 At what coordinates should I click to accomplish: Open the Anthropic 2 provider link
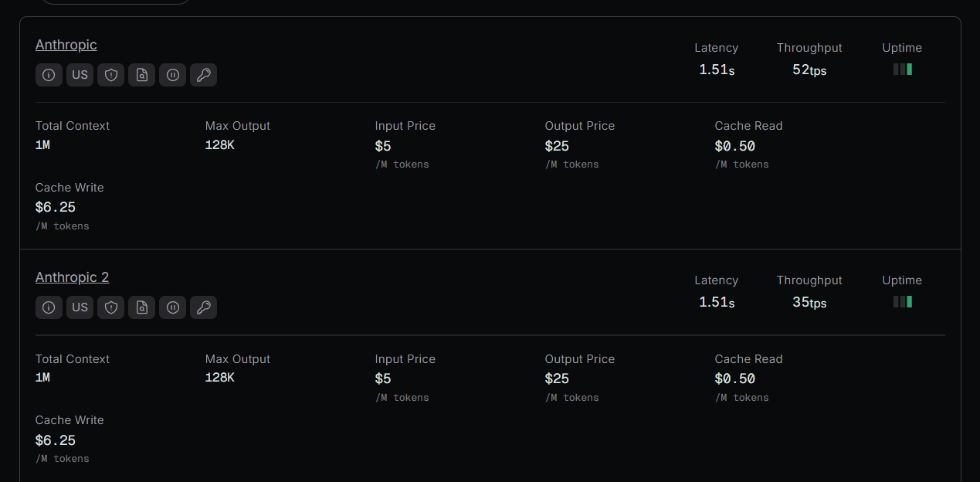tap(73, 277)
